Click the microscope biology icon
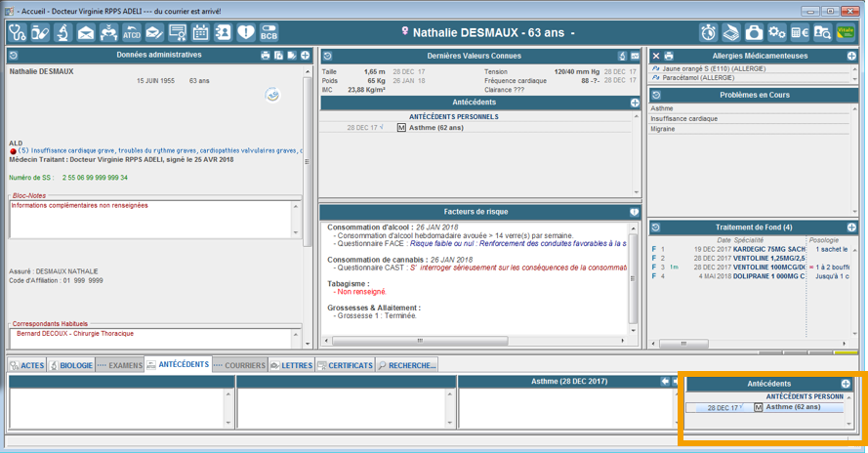The height and width of the screenshot is (453, 868). click(x=62, y=33)
